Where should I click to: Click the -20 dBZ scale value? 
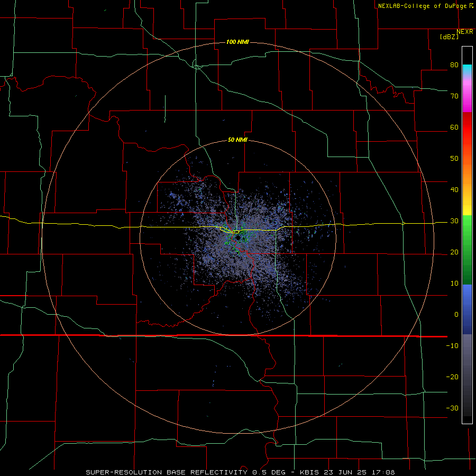[452, 377]
